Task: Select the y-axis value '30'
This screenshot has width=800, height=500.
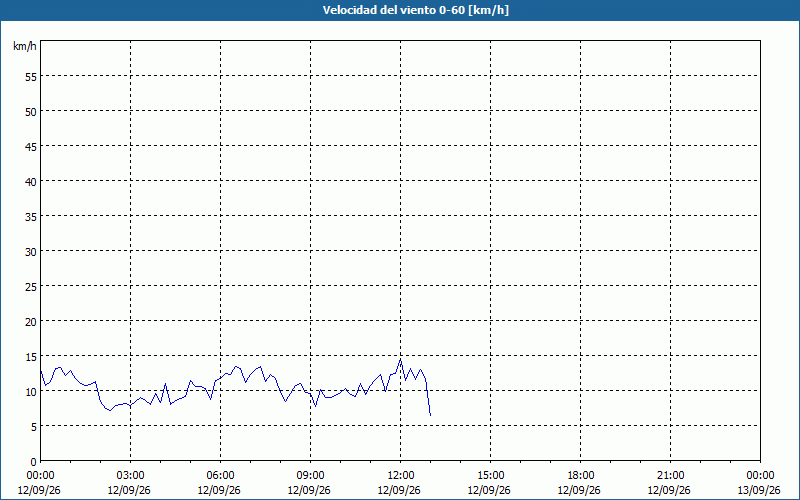Action: (31, 252)
